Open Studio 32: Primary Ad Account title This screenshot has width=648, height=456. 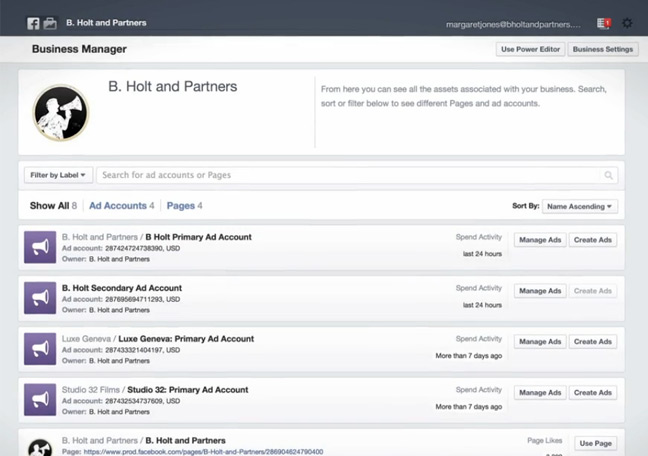tap(188, 389)
